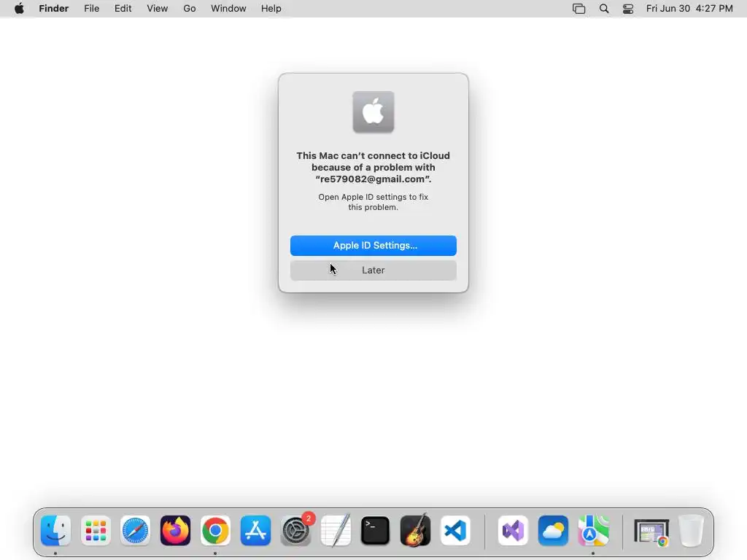Open Visual Studio Code from the Dock
Viewport: 747px width, 560px height.
[x=455, y=531]
